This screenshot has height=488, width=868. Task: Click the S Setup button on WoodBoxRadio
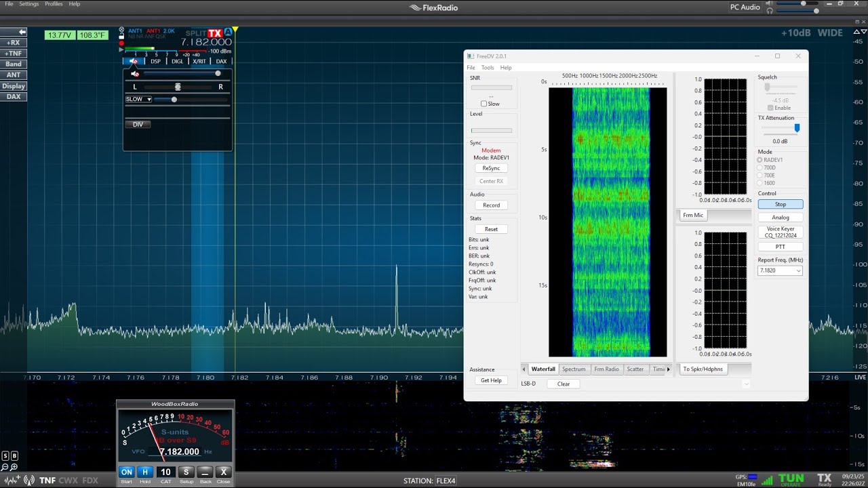pos(186,472)
